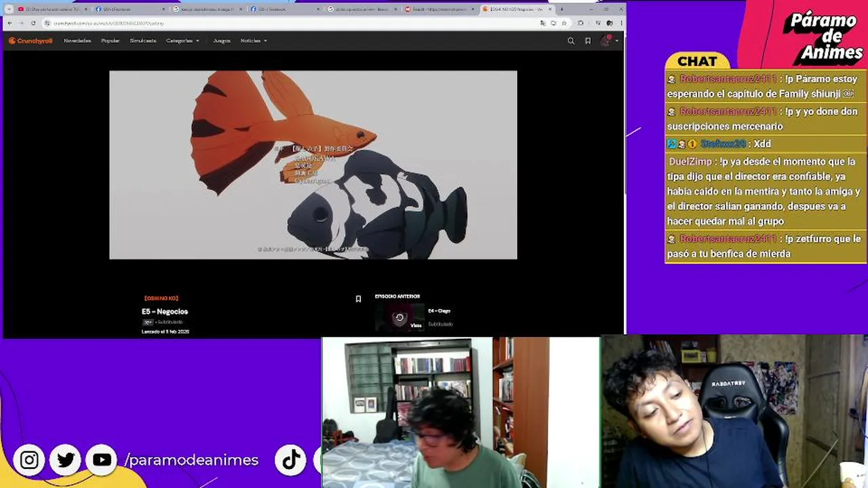Open the browser extensions icon

(581, 23)
